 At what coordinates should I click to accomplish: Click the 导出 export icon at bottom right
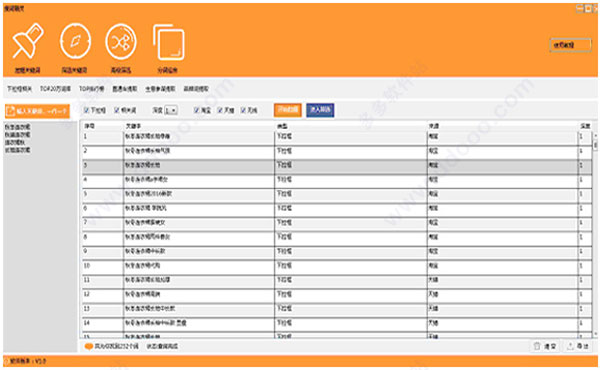pyautogui.click(x=571, y=346)
